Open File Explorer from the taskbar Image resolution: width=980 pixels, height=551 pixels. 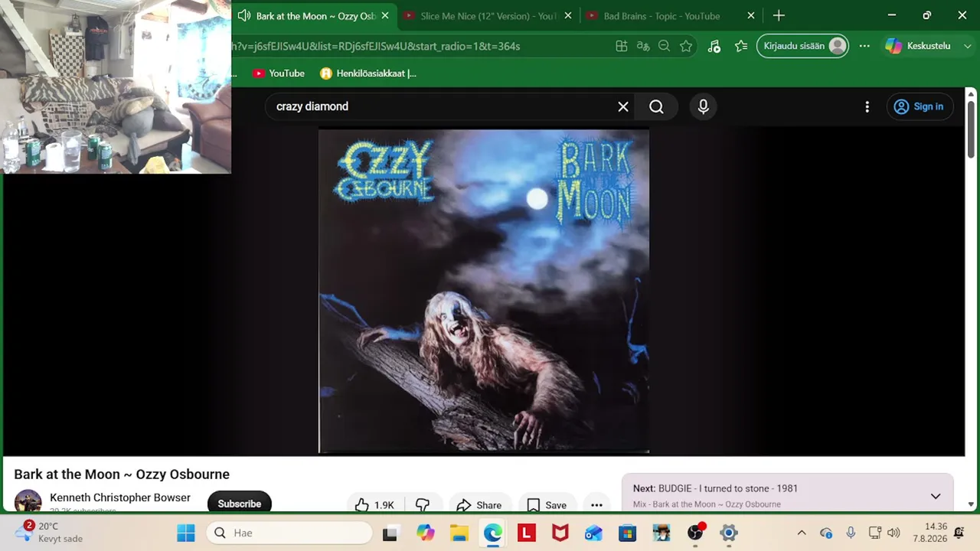[x=459, y=533]
